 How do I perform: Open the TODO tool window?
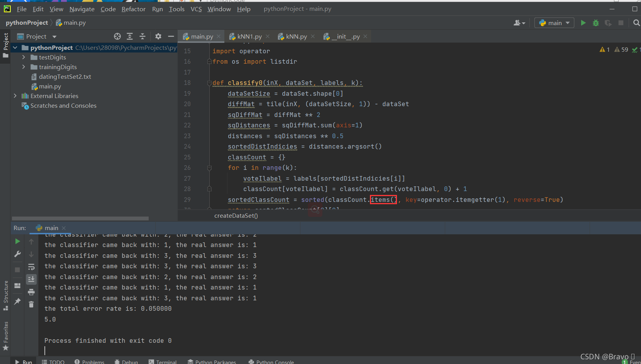point(53,362)
